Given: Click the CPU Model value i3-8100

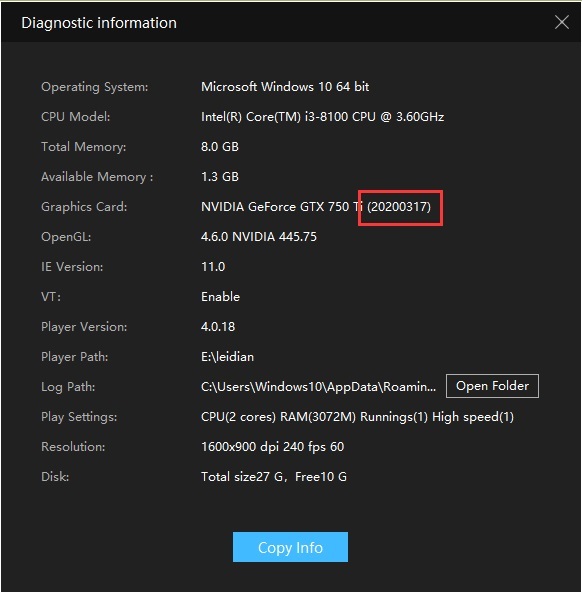Looking at the screenshot, I should click(322, 117).
